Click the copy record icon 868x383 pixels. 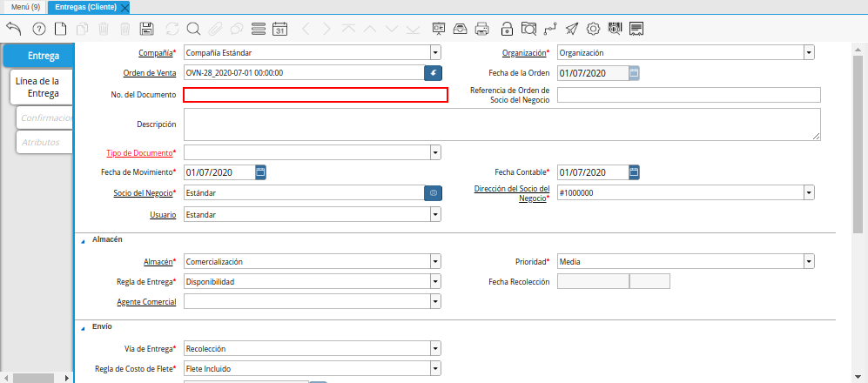coord(82,29)
